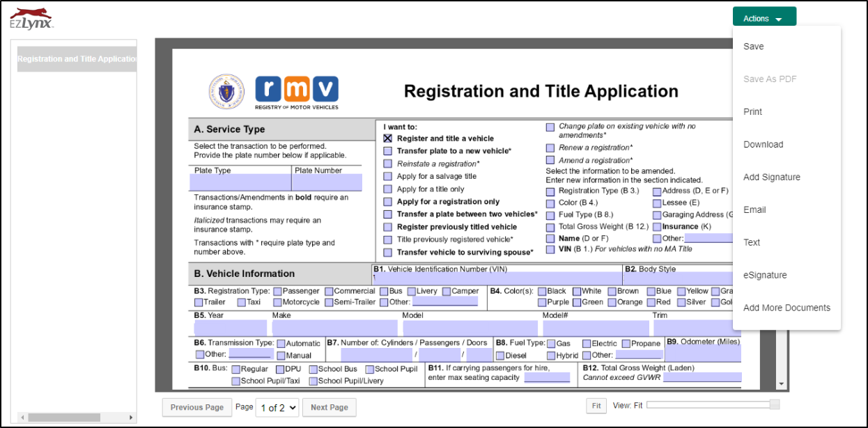
Task: Check Total Gross Weight (B 12.) box
Action: click(550, 227)
